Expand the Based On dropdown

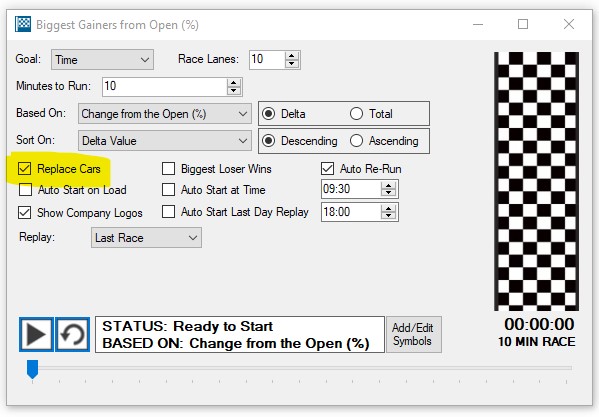tap(165, 113)
